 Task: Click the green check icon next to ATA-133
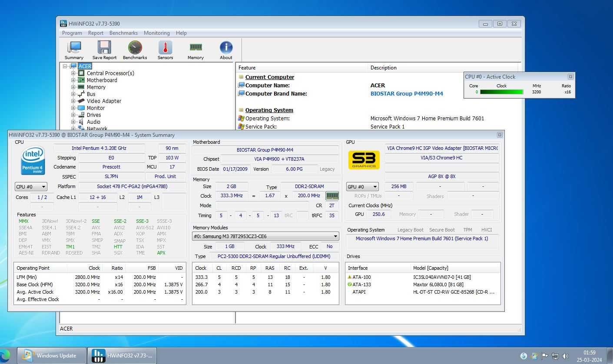[350, 285]
